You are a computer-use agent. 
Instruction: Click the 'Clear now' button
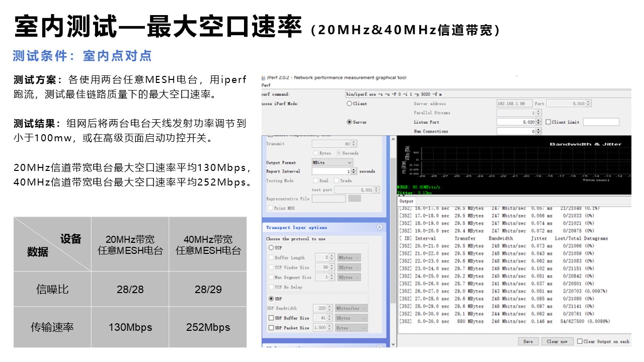[557, 341]
